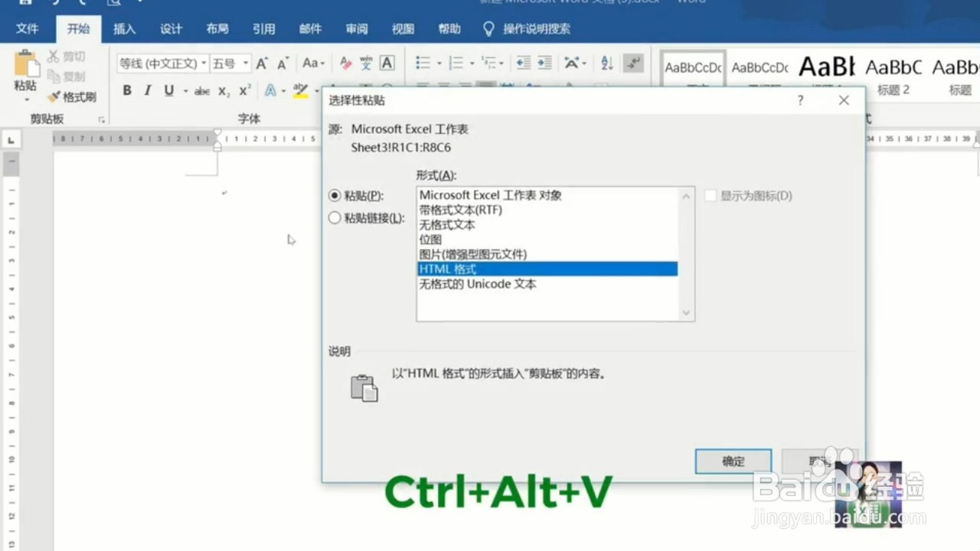
Task: Click the numbered list icon
Action: click(456, 64)
